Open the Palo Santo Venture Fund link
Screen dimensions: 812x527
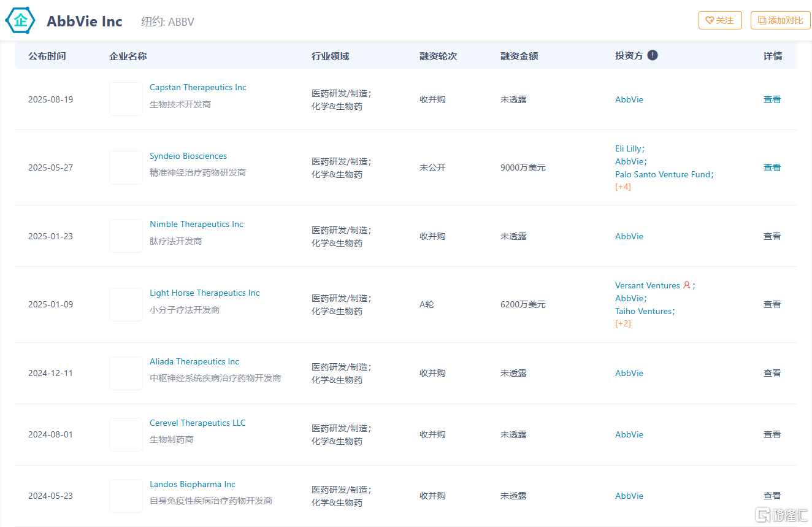[662, 174]
